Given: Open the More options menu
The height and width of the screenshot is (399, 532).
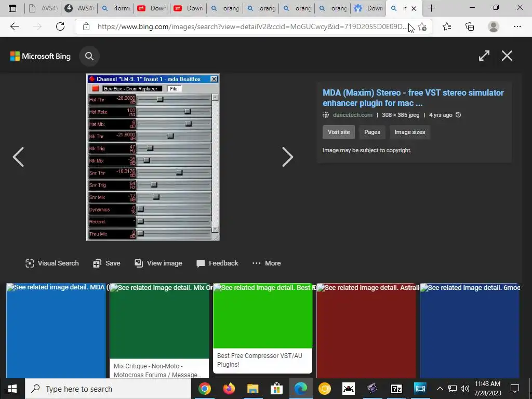Looking at the screenshot, I should (267, 263).
